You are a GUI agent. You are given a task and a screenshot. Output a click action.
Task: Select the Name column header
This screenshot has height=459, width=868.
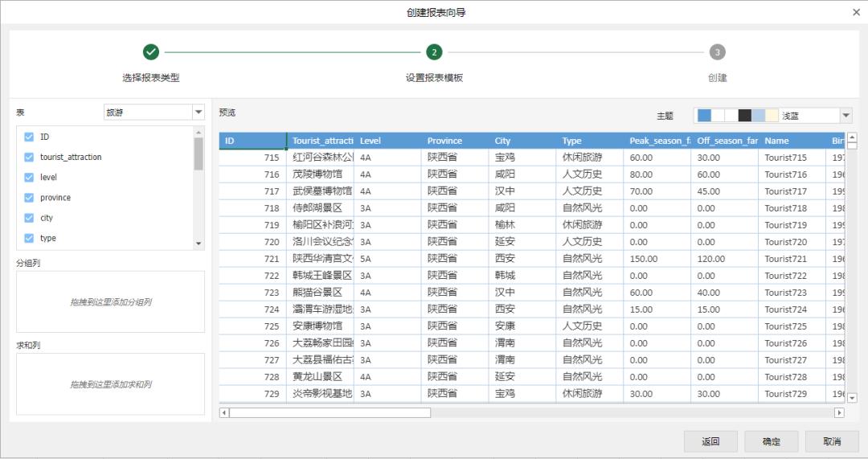click(792, 141)
